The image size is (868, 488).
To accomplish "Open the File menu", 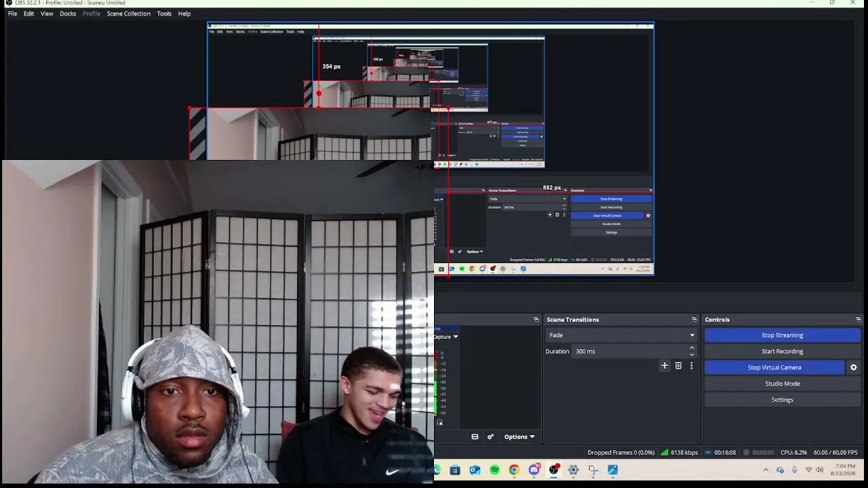I will (x=12, y=14).
